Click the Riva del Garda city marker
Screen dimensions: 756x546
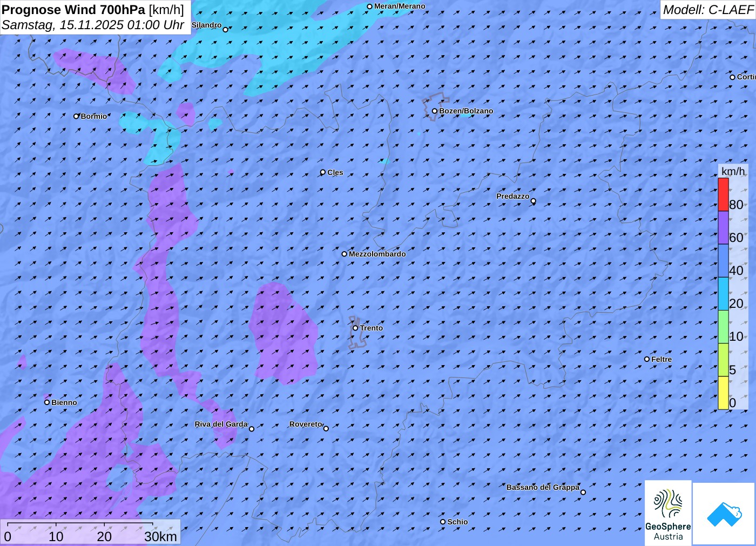pyautogui.click(x=251, y=429)
